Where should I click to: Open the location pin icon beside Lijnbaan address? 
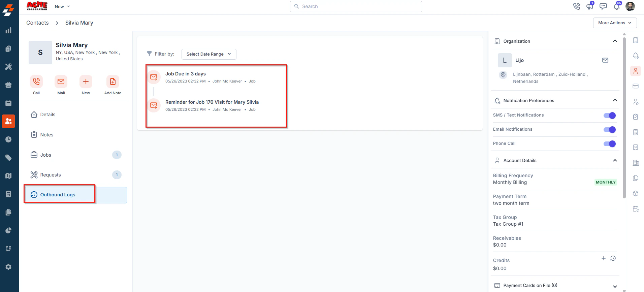(503, 75)
